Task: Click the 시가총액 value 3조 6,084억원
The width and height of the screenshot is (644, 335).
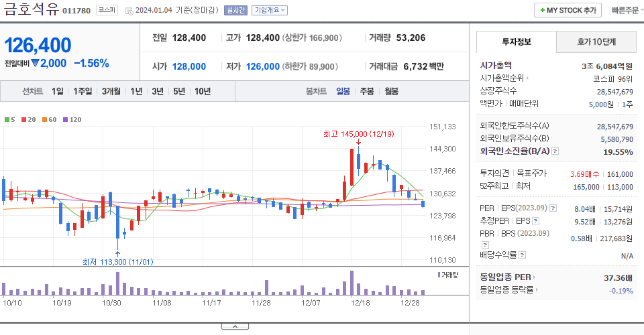Action: tap(607, 66)
